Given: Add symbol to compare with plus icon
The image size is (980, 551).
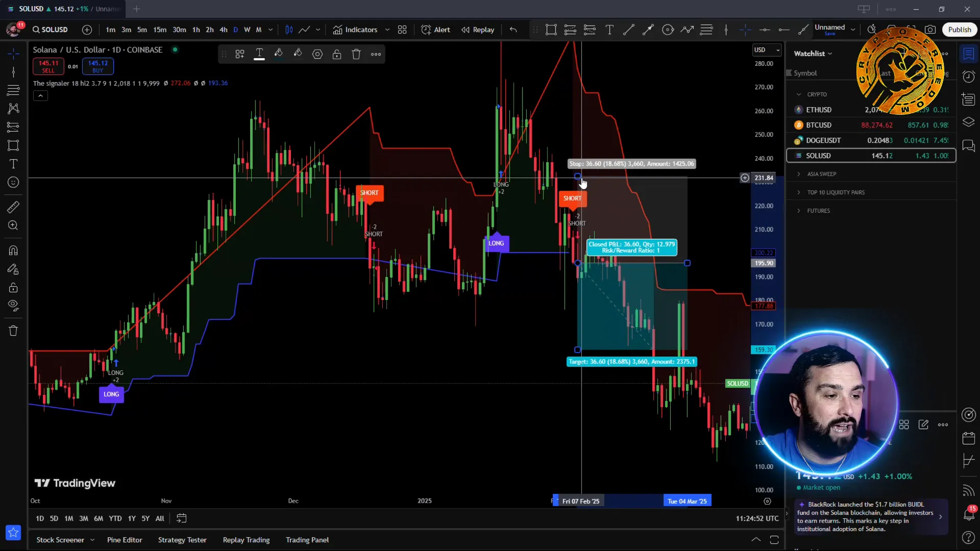Looking at the screenshot, I should (x=87, y=30).
